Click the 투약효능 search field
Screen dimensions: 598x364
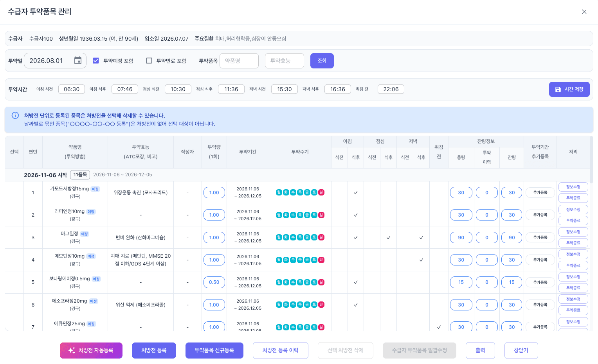click(285, 61)
